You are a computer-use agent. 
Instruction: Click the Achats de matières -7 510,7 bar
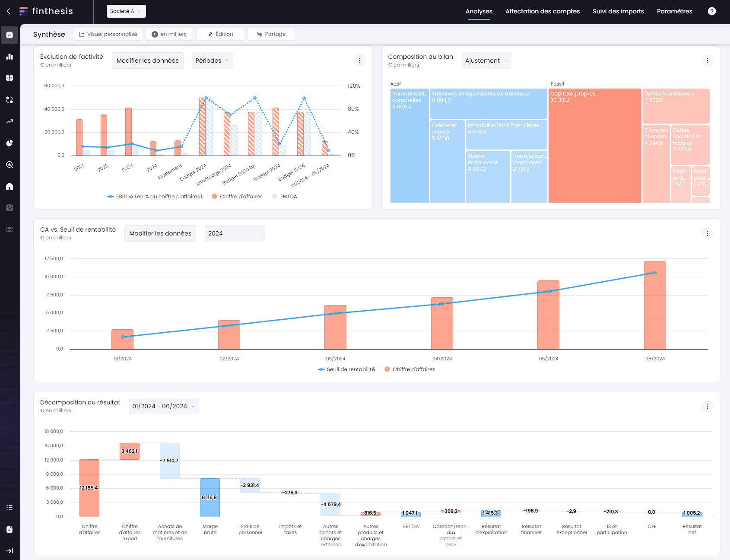pyautogui.click(x=170, y=461)
